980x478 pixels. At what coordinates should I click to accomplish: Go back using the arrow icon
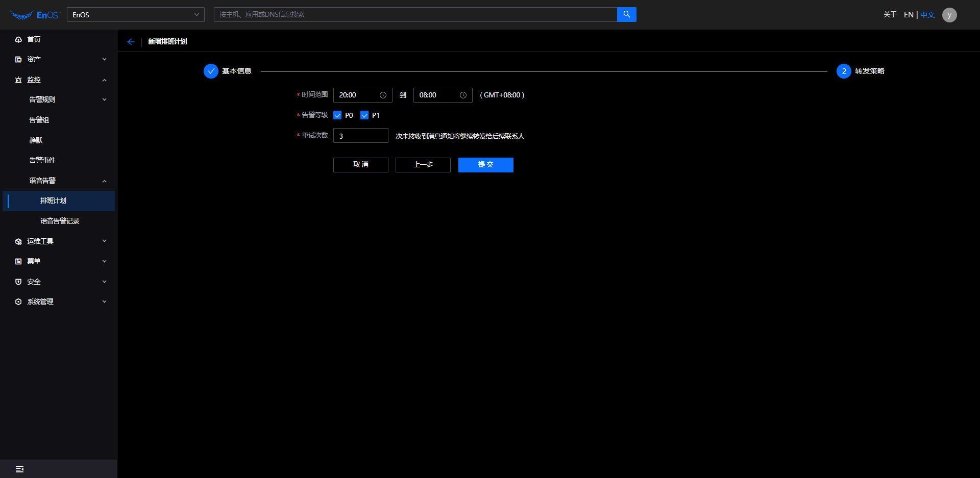coord(131,42)
